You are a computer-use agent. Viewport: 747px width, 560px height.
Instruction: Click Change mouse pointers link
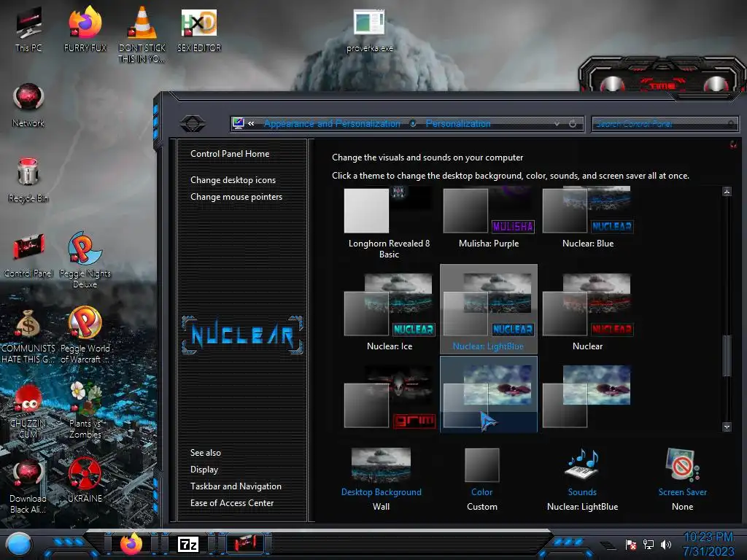tap(236, 197)
